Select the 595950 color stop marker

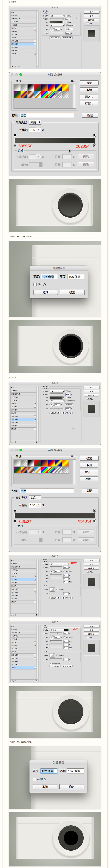click(x=15, y=145)
